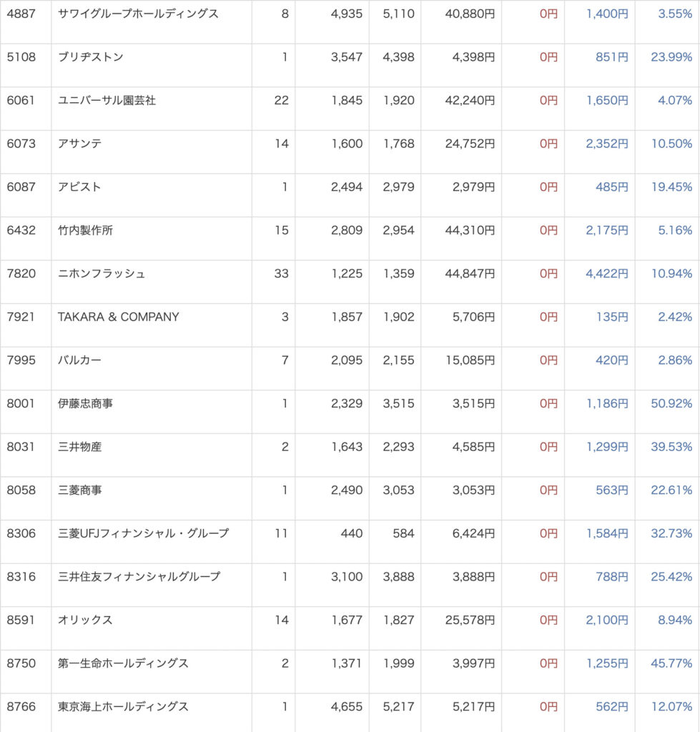Select stock code 6061

point(21,100)
